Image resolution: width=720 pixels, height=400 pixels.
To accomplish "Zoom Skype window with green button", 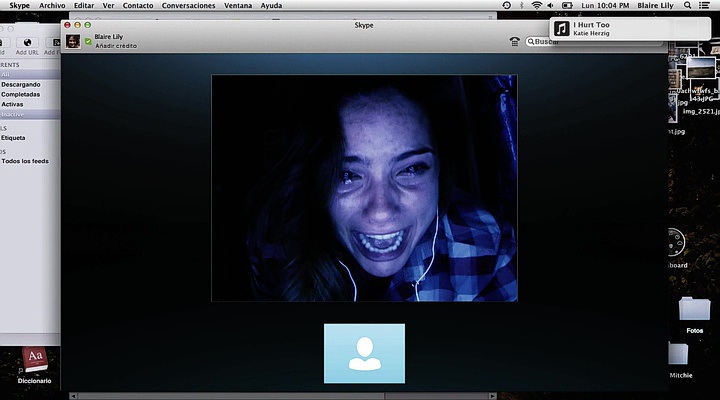I will pos(87,25).
